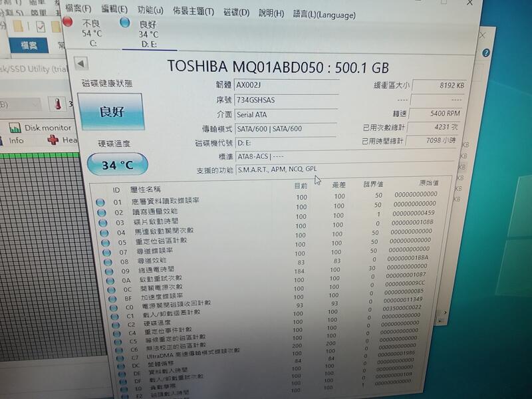The width and height of the screenshot is (532, 399).
Task: Select the 底層資料讀取錯誤率 attribute row
Action: [268, 198]
